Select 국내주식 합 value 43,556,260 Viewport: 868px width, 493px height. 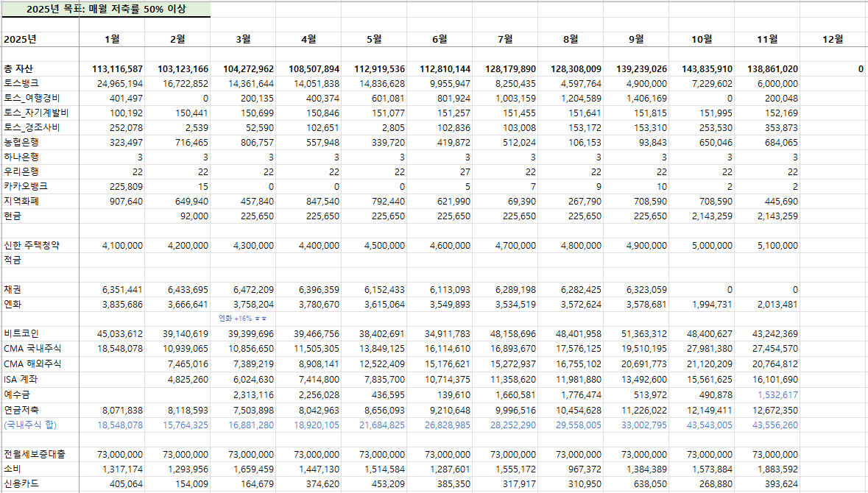coord(775,425)
